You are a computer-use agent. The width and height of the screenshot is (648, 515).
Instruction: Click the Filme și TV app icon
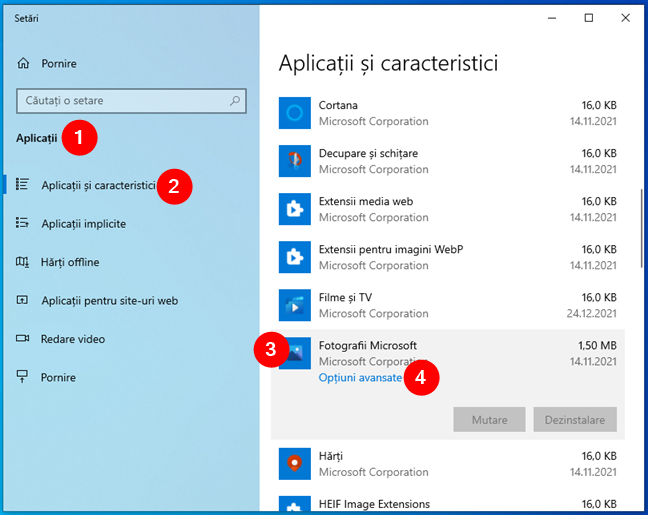(295, 305)
